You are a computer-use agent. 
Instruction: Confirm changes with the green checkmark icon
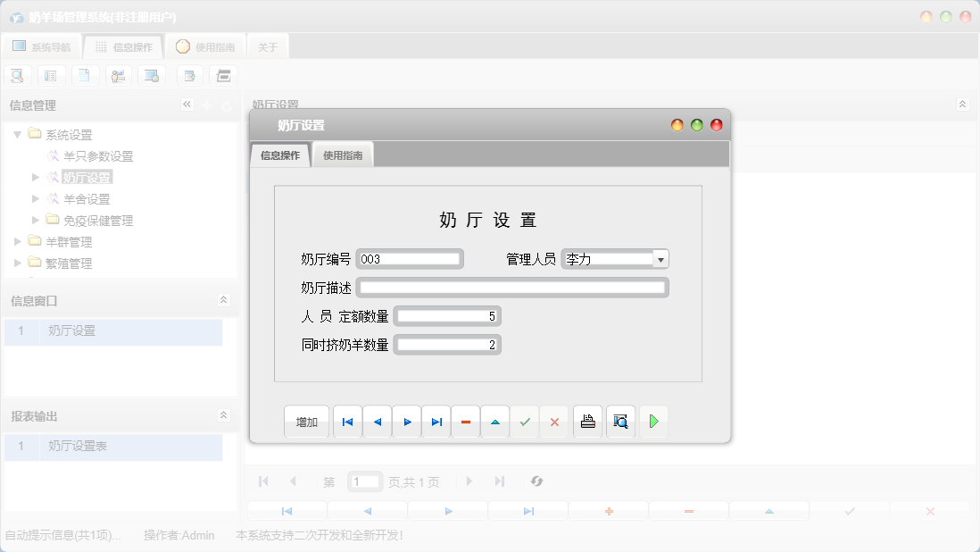tap(525, 421)
